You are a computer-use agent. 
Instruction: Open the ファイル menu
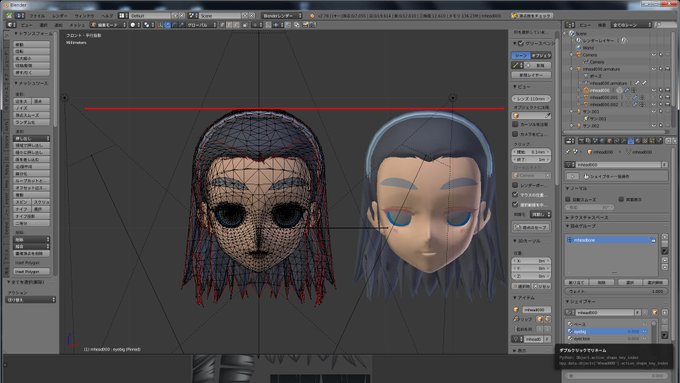[37, 16]
